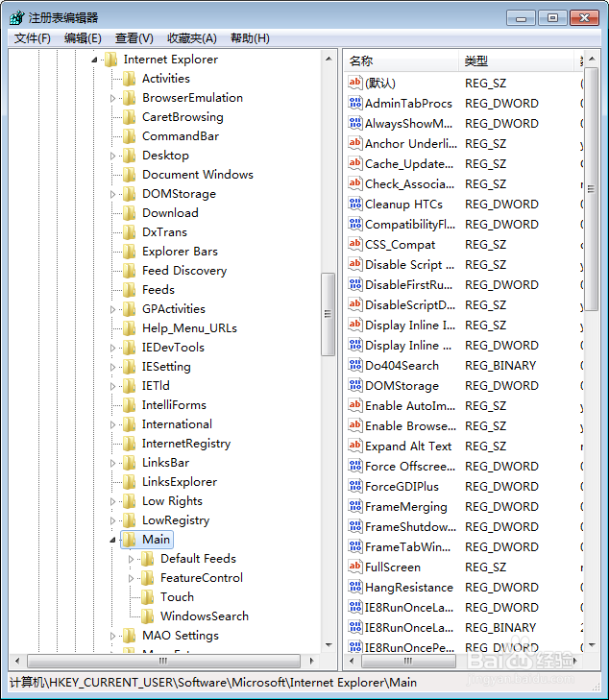Click the Download folder icon
Screen dimensions: 609x700
click(x=129, y=213)
